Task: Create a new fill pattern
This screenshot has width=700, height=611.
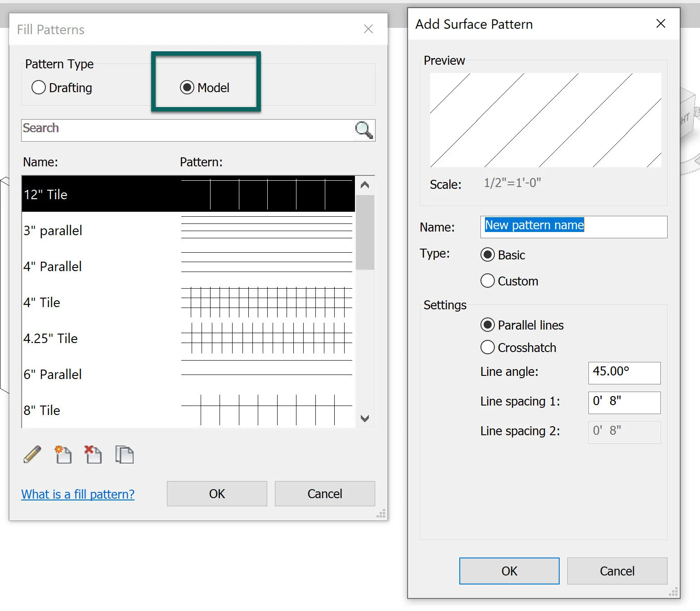Action: pos(63,455)
